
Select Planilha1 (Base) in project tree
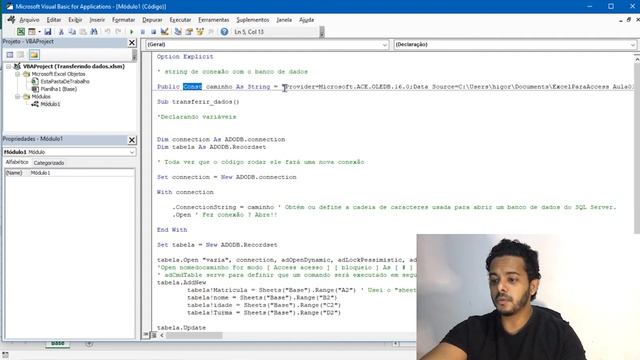point(58,89)
